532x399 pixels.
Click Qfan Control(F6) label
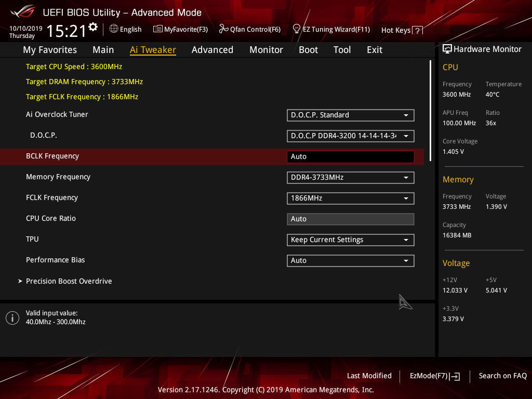click(255, 30)
